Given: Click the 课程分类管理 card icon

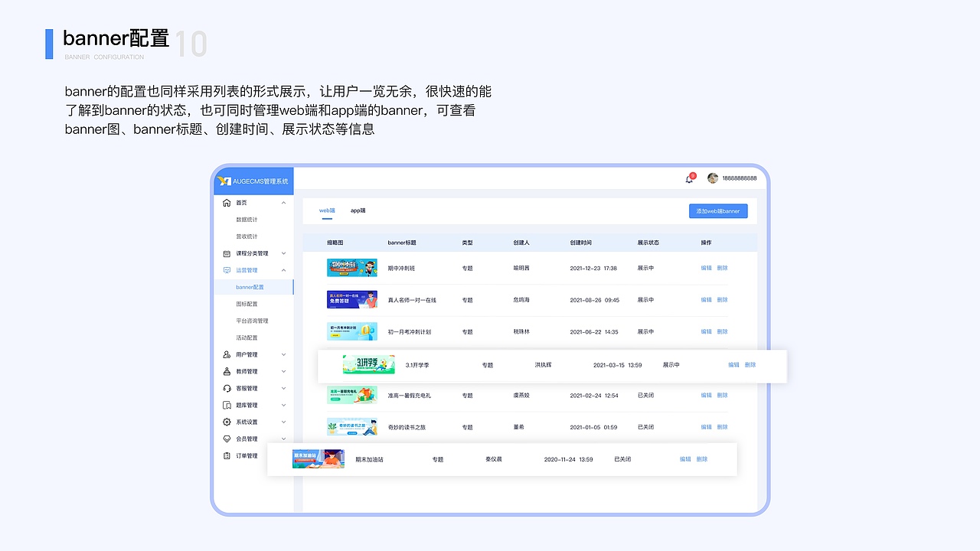Looking at the screenshot, I should pyautogui.click(x=225, y=253).
